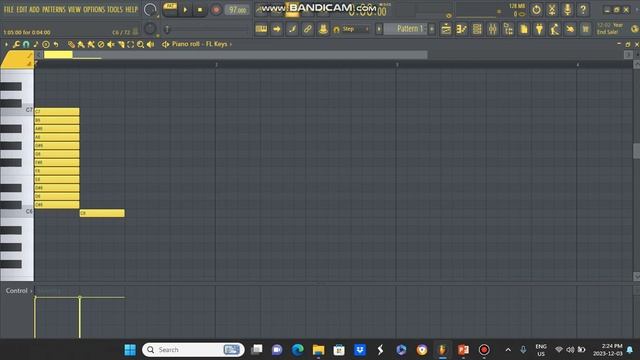Toggle the Record button in transport
This screenshot has width=640, height=360.
tap(216, 10)
